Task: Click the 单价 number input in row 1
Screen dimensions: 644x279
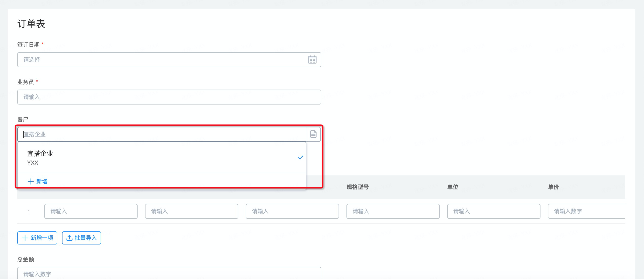Action: pyautogui.click(x=586, y=211)
